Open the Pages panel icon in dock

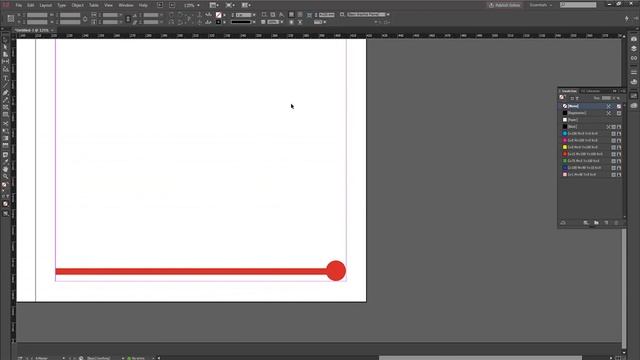tap(633, 39)
